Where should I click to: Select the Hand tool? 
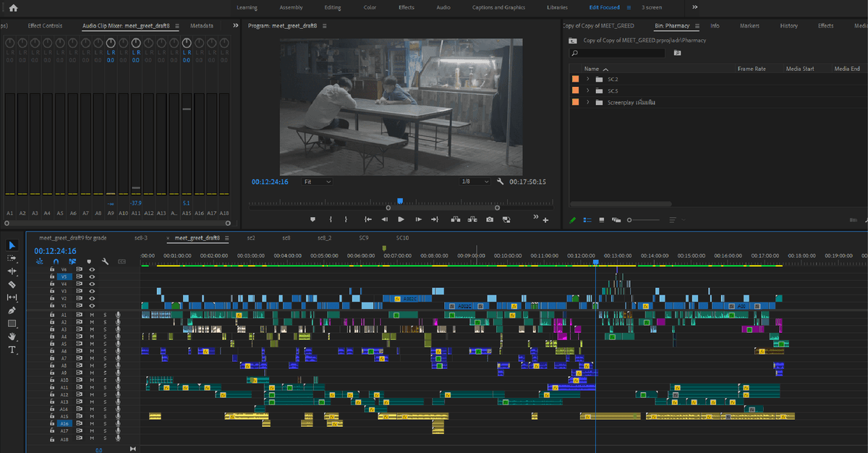tap(12, 336)
